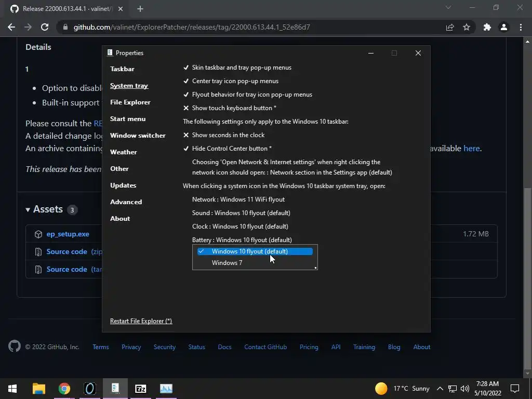Select Properties app in taskbar

tap(115, 389)
